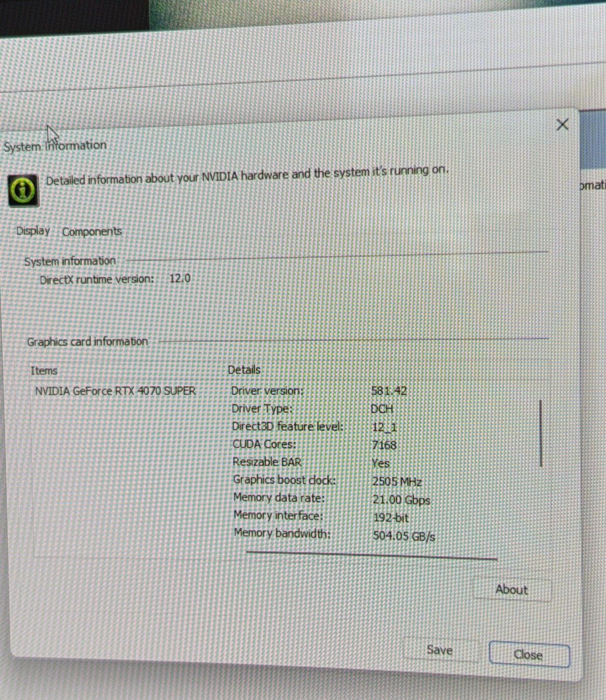Select the Driver Type row label
606x700 pixels.
[x=262, y=409]
